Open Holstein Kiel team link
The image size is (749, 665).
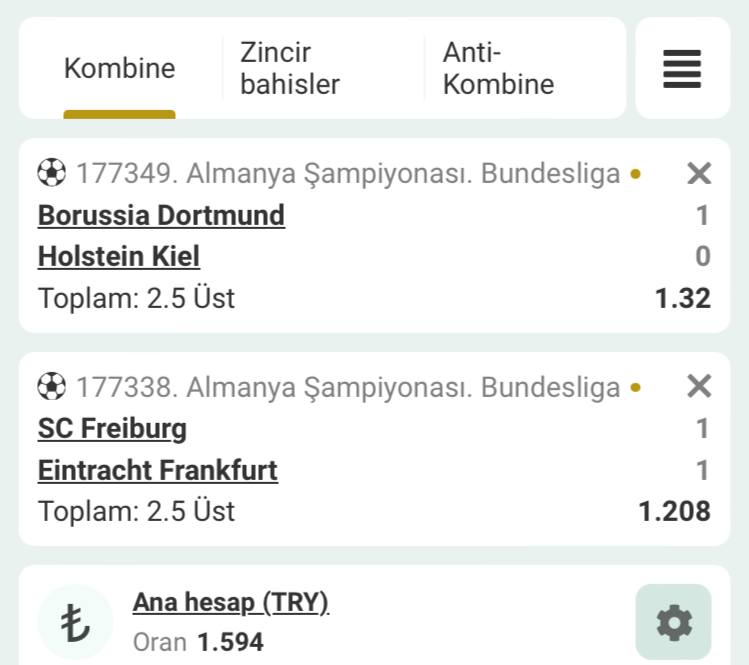click(x=118, y=257)
